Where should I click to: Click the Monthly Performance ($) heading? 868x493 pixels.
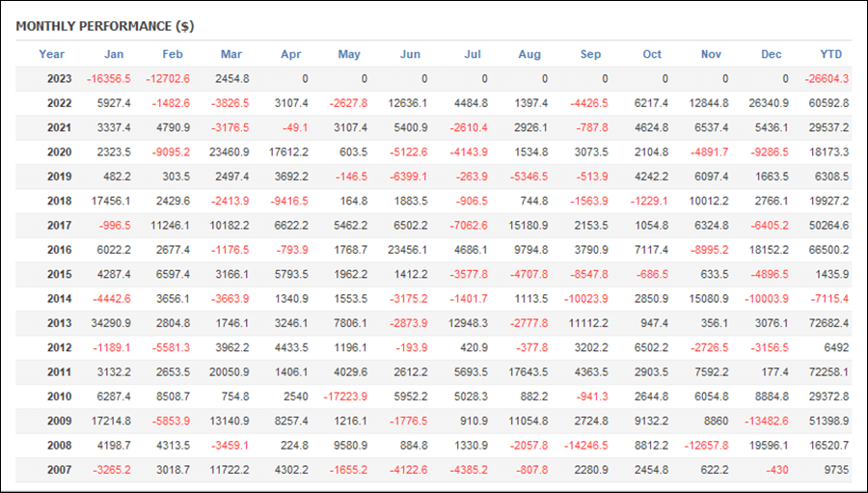[x=104, y=26]
